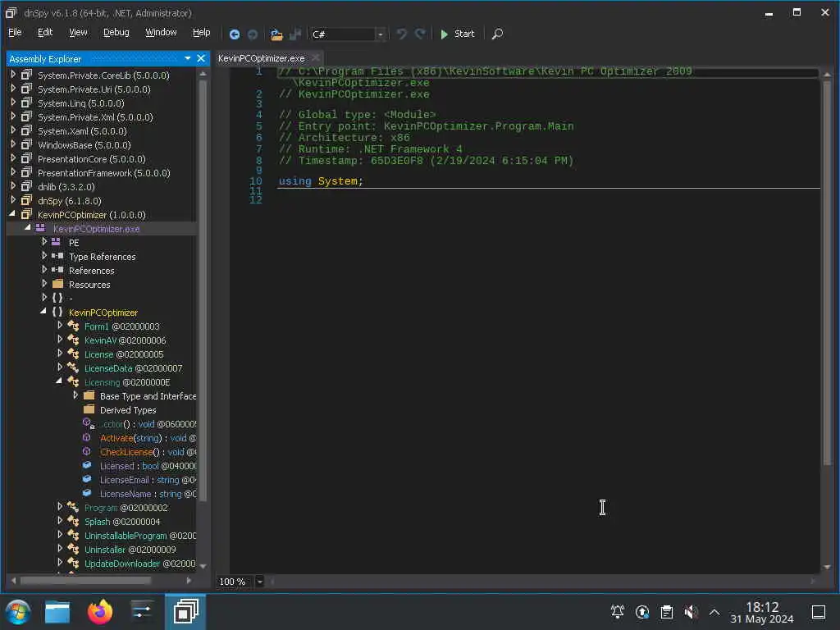Expand the Resources folder node
Screen dimensions: 840x630
tap(44, 283)
